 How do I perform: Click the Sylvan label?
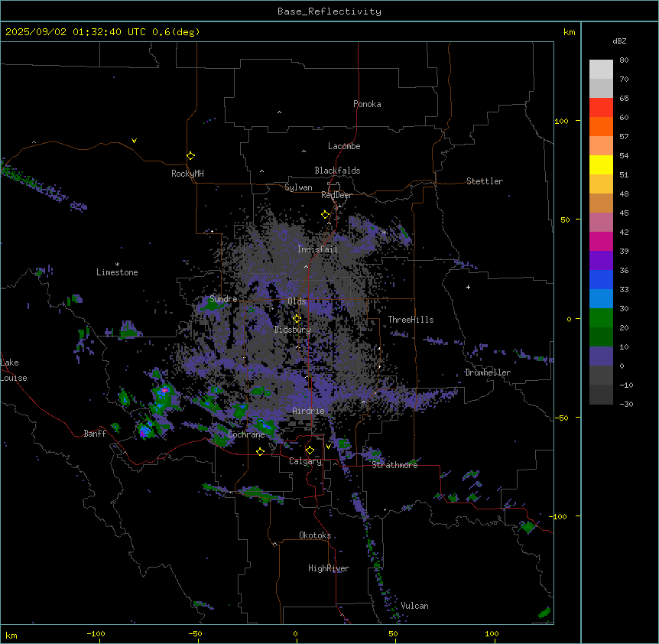[x=298, y=187]
